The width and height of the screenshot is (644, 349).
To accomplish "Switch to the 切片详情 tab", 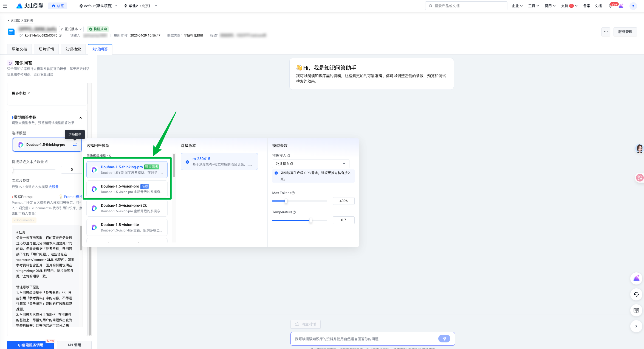I will (x=46, y=49).
